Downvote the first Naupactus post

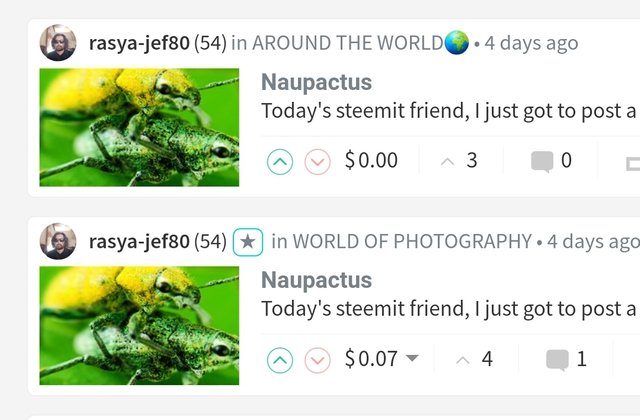pyautogui.click(x=318, y=162)
